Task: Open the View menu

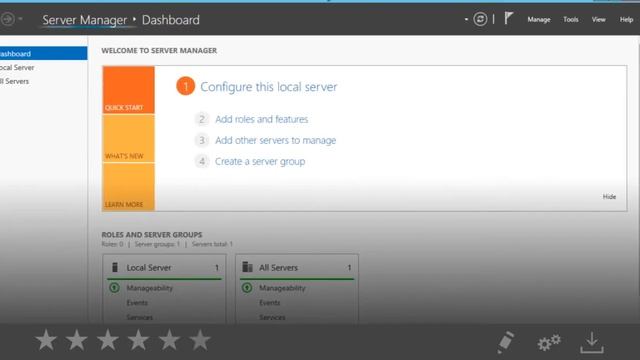Action: (x=599, y=20)
